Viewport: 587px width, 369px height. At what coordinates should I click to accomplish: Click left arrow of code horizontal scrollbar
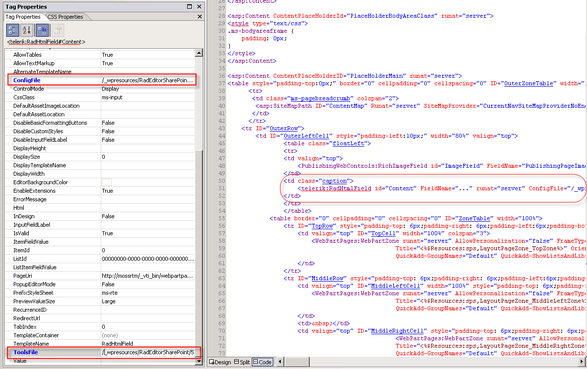click(279, 362)
